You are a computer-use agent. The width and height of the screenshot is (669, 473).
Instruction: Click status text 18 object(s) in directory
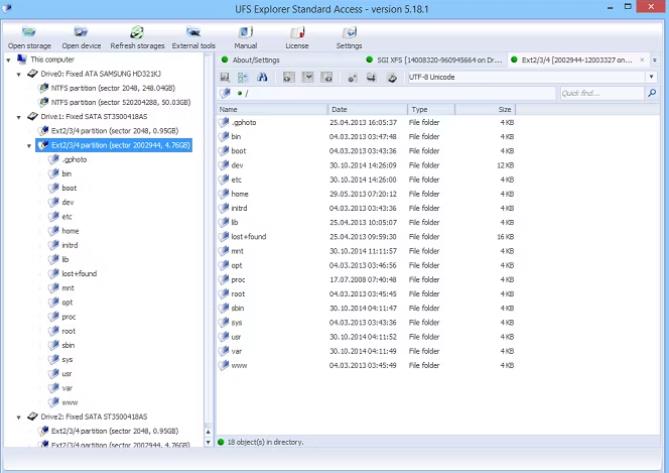pyautogui.click(x=265, y=442)
